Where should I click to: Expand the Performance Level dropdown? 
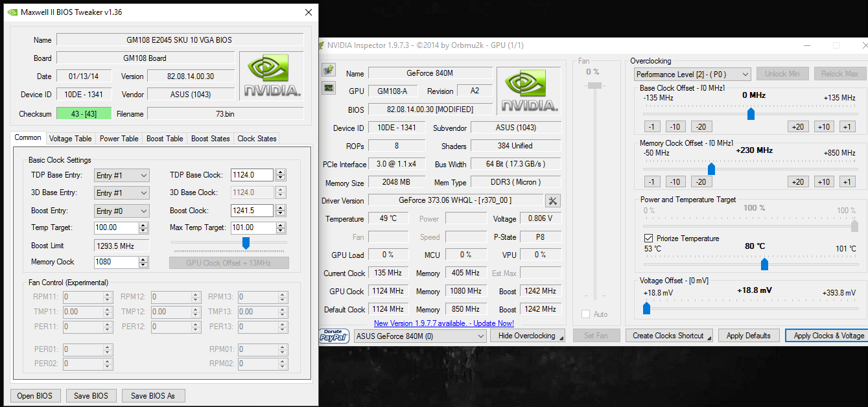(x=692, y=75)
